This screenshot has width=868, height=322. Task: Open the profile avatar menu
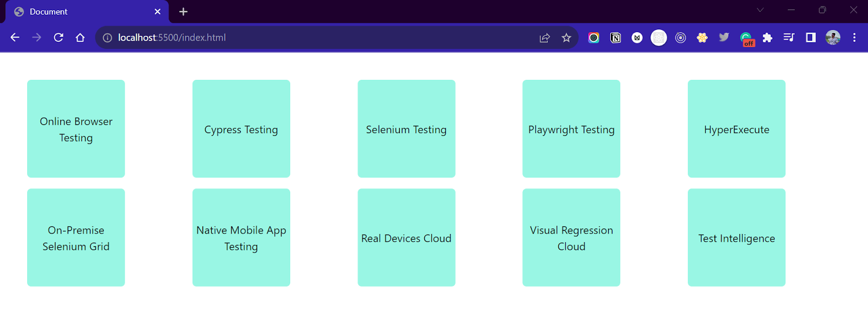click(x=833, y=37)
